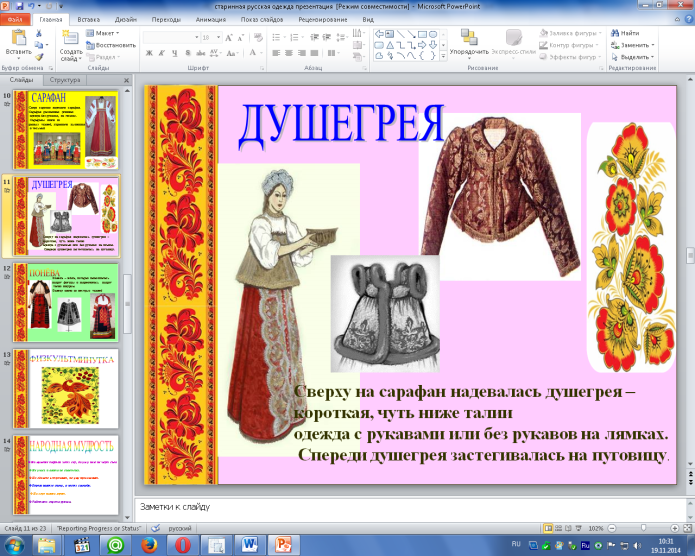Screen dimensions: 695x556
Task: Click Slide Show view icon in status bar
Action: (x=578, y=528)
